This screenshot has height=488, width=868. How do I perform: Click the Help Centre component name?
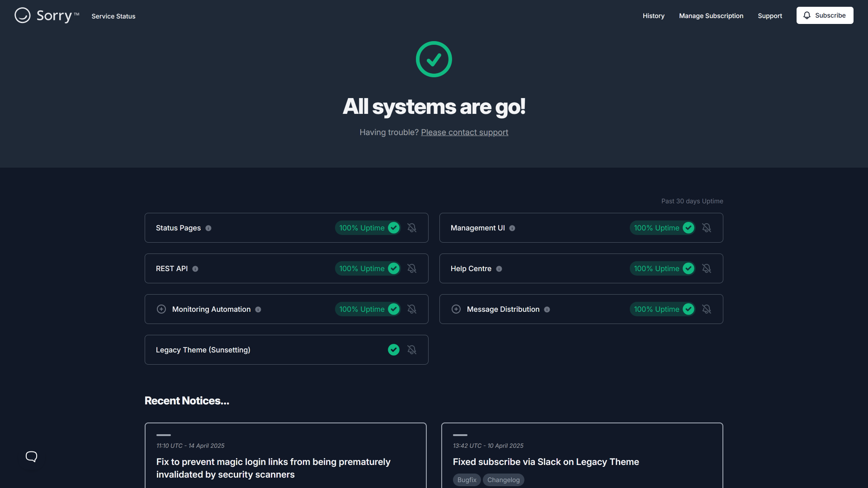coord(471,269)
